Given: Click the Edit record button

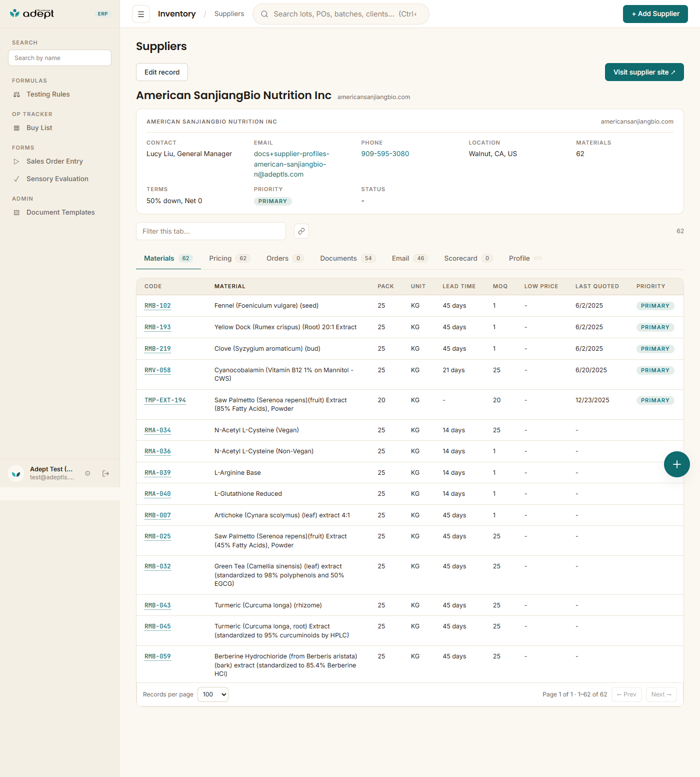Looking at the screenshot, I should click(162, 72).
